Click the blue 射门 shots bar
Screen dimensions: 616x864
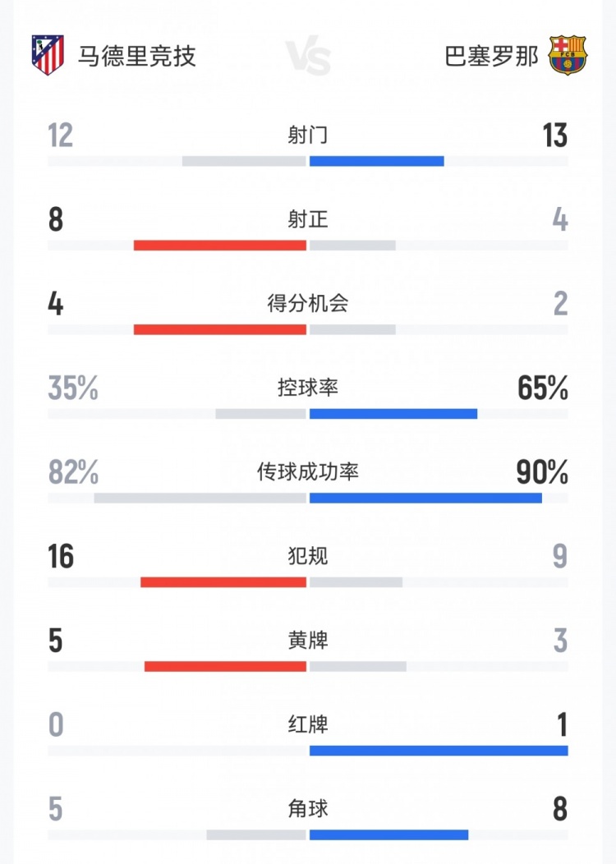pos(376,161)
